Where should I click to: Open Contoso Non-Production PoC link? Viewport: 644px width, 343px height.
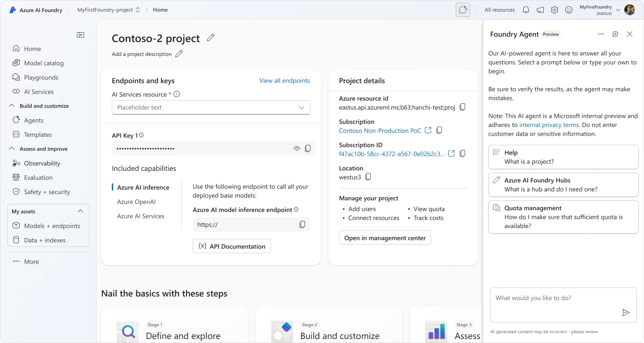coord(380,131)
